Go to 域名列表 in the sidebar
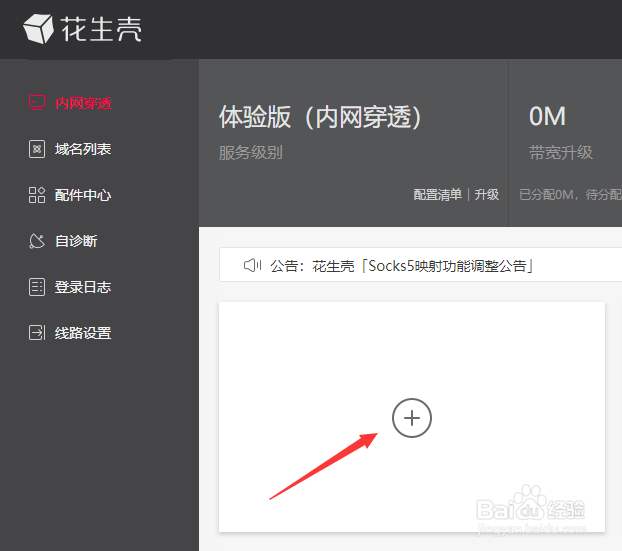The image size is (622, 551). (83, 149)
